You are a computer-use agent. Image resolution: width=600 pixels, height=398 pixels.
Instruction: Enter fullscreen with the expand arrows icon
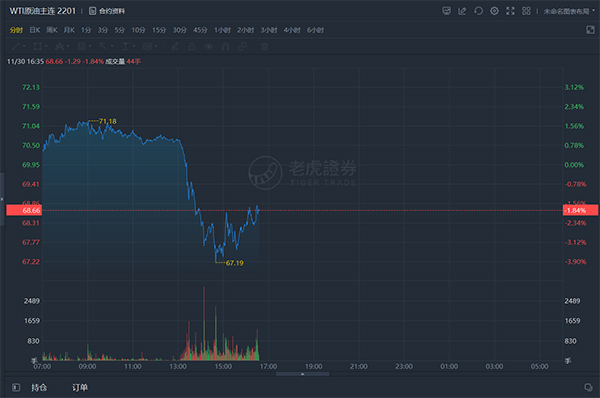pos(510,11)
